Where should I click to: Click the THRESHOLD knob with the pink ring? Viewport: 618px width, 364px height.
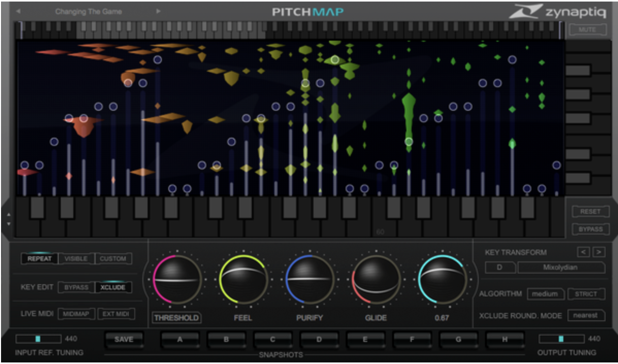pos(176,279)
